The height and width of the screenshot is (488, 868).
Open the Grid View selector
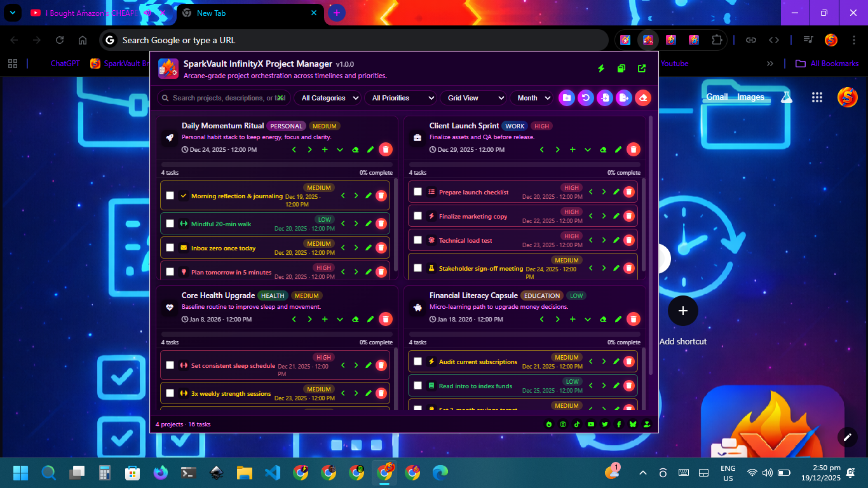click(473, 98)
